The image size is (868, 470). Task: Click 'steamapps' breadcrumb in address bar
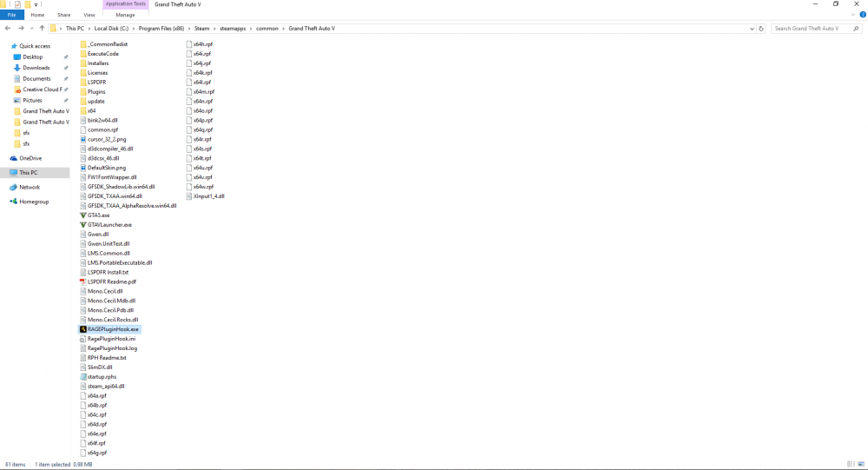pyautogui.click(x=233, y=29)
